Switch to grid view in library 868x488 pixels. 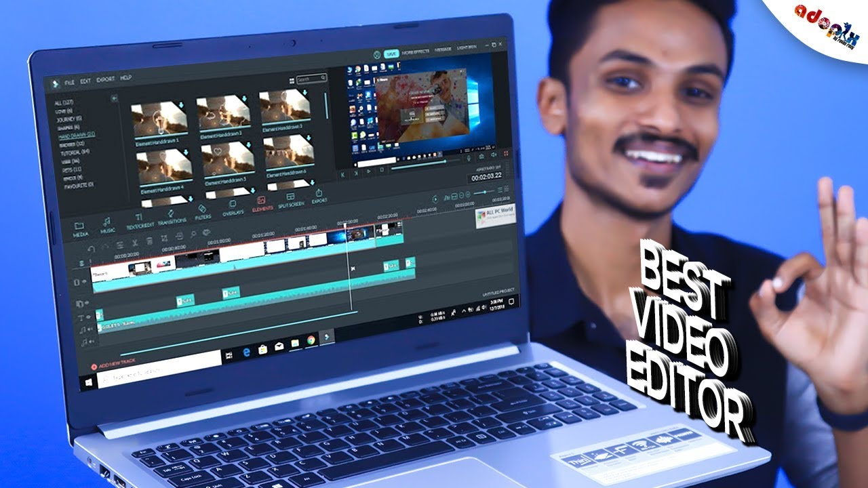(292, 80)
